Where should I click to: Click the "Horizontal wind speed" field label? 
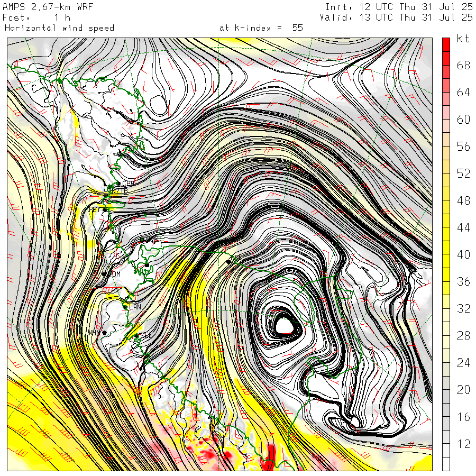(x=59, y=28)
